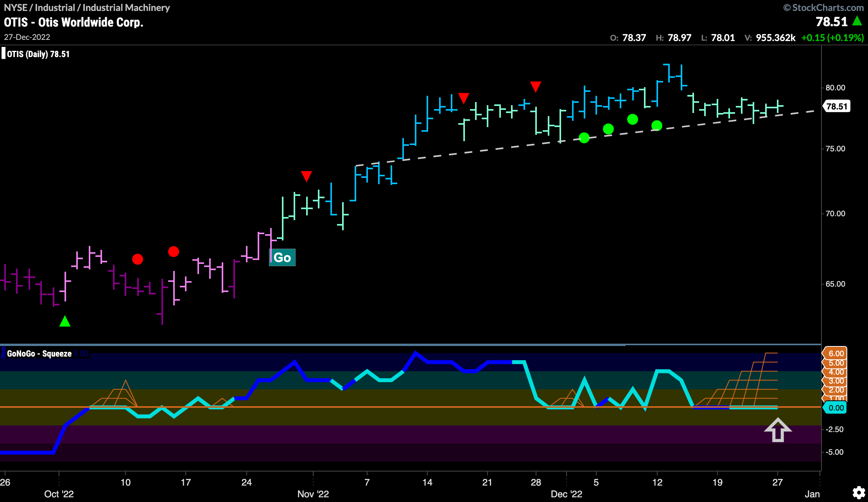868x502 pixels.
Task: Click the teal Go signal label
Action: pyautogui.click(x=282, y=258)
